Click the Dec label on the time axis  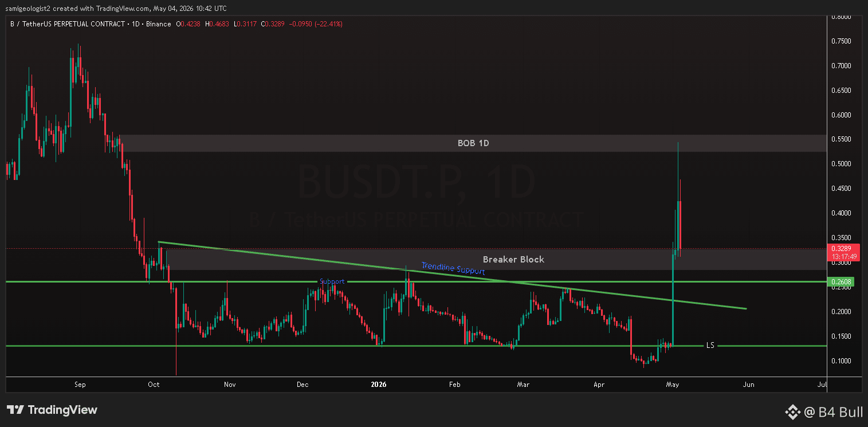point(303,385)
